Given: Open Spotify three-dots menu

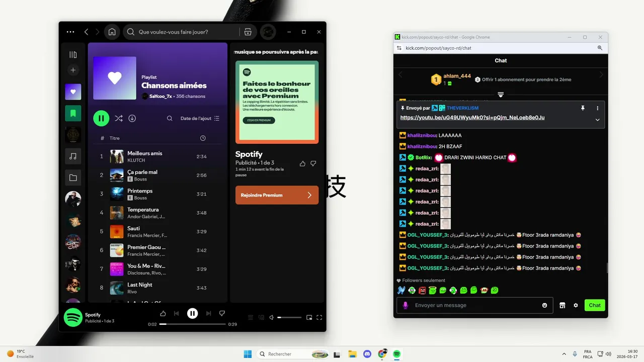Looking at the screenshot, I should click(x=70, y=32).
